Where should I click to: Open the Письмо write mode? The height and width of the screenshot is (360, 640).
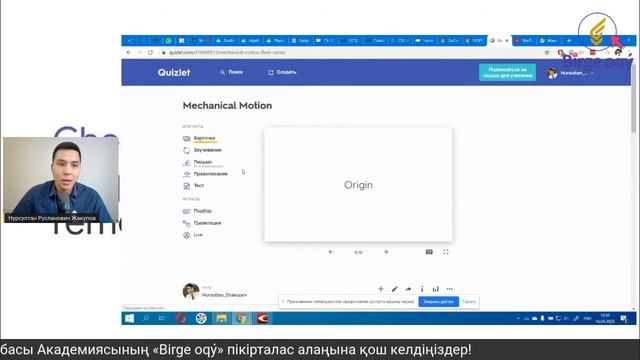point(202,162)
